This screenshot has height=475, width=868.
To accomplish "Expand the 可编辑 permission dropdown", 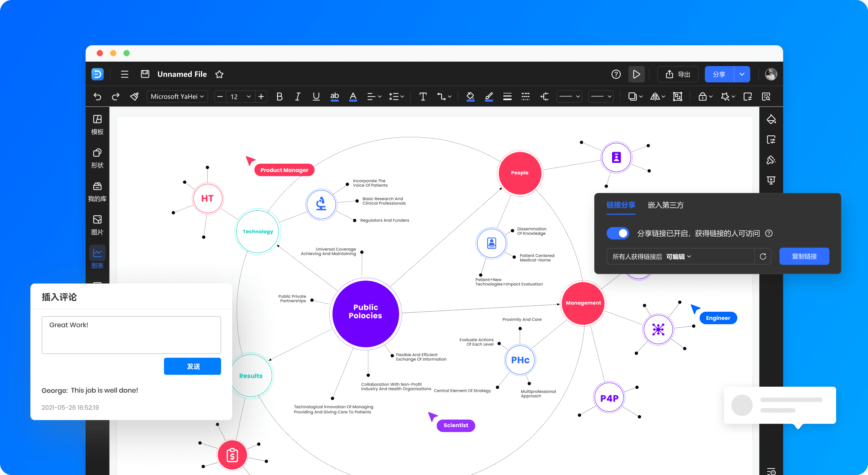I will point(678,256).
